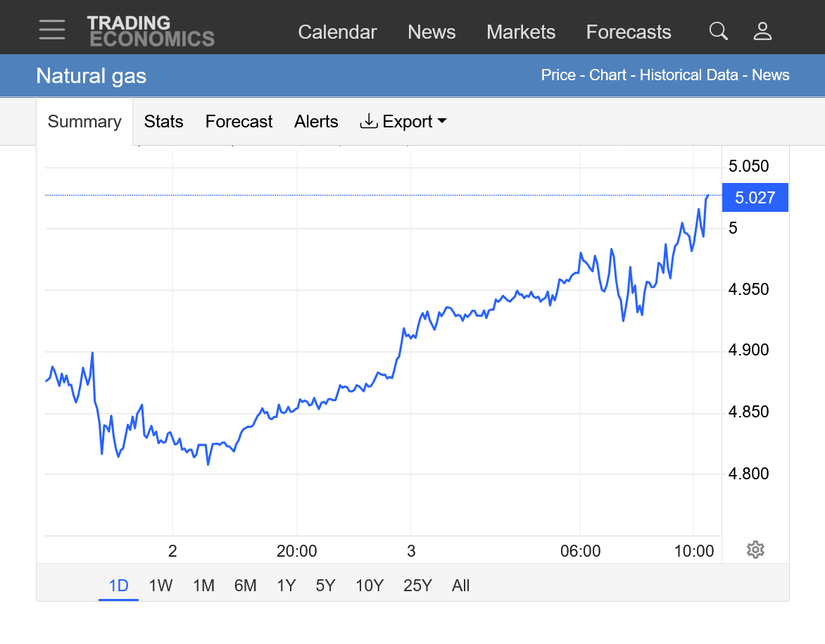Click the Trading Economics logo
825x644 pixels.
pyautogui.click(x=151, y=32)
